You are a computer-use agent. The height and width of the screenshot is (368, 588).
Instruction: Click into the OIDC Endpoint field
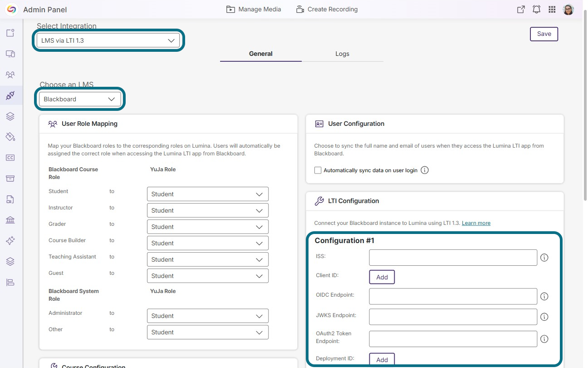point(453,296)
